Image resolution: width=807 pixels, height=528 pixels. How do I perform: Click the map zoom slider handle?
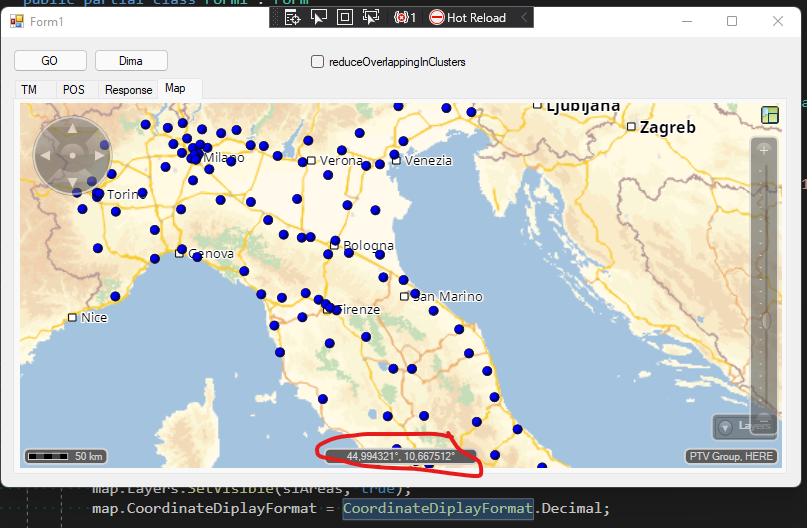pyautogui.click(x=764, y=322)
